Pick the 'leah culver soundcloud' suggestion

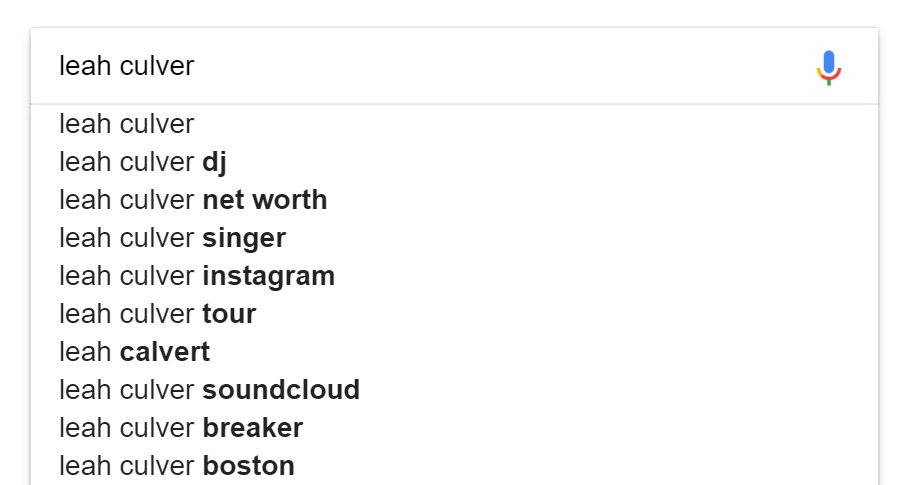point(209,390)
